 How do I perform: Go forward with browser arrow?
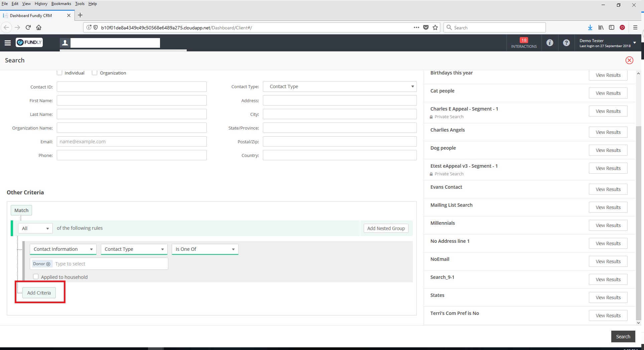(x=17, y=27)
